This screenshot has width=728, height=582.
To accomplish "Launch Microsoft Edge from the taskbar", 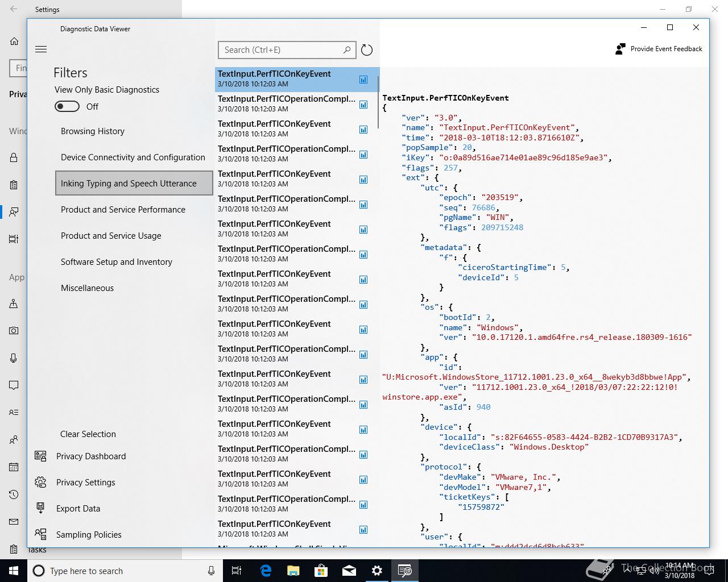I will pos(266,571).
